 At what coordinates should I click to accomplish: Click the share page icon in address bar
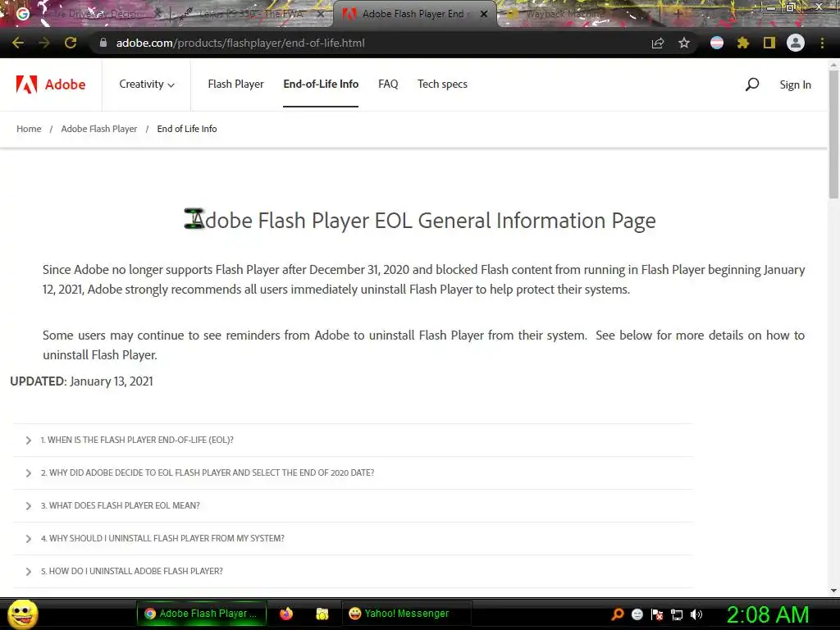[x=658, y=43]
